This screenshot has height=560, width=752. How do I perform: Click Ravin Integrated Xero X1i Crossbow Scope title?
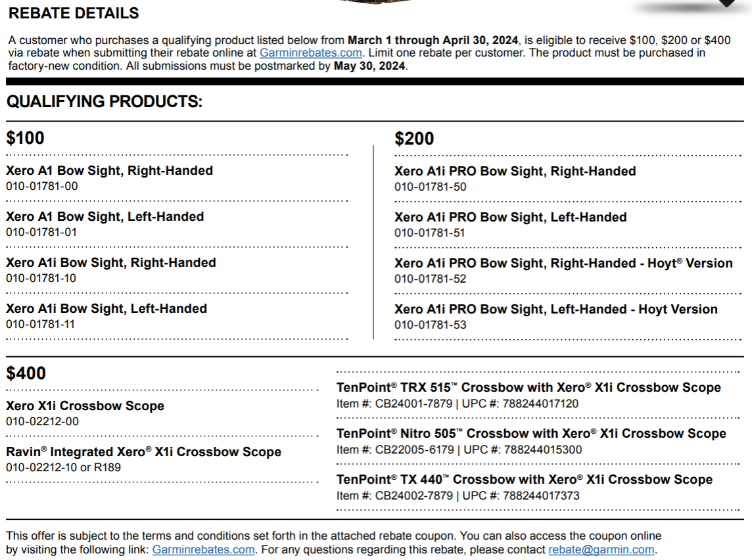coord(143,452)
